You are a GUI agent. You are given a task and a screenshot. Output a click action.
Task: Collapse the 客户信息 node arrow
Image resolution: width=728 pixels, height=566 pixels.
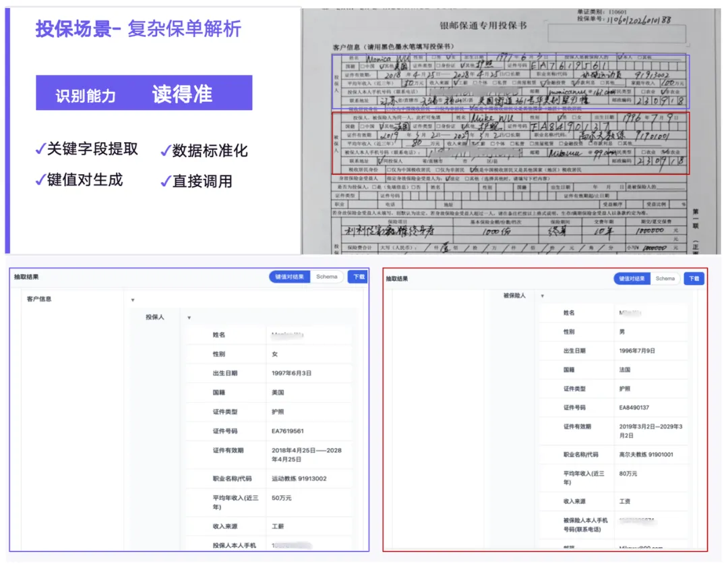point(133,300)
